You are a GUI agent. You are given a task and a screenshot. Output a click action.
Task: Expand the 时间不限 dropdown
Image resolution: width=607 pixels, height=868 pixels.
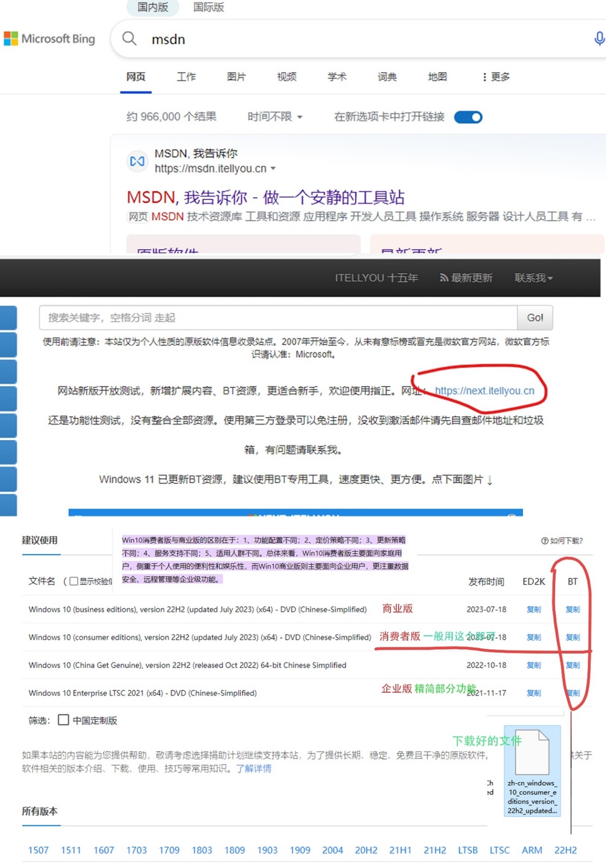275,117
